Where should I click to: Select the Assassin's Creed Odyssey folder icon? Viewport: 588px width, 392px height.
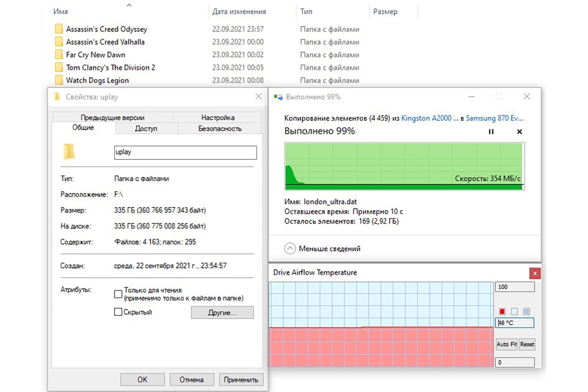(58, 29)
